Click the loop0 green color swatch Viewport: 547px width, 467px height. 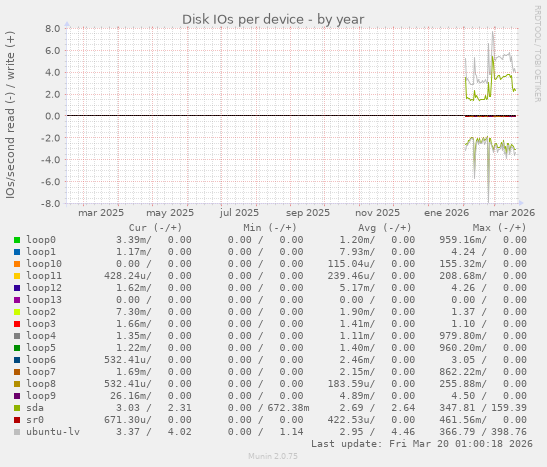pos(17,240)
